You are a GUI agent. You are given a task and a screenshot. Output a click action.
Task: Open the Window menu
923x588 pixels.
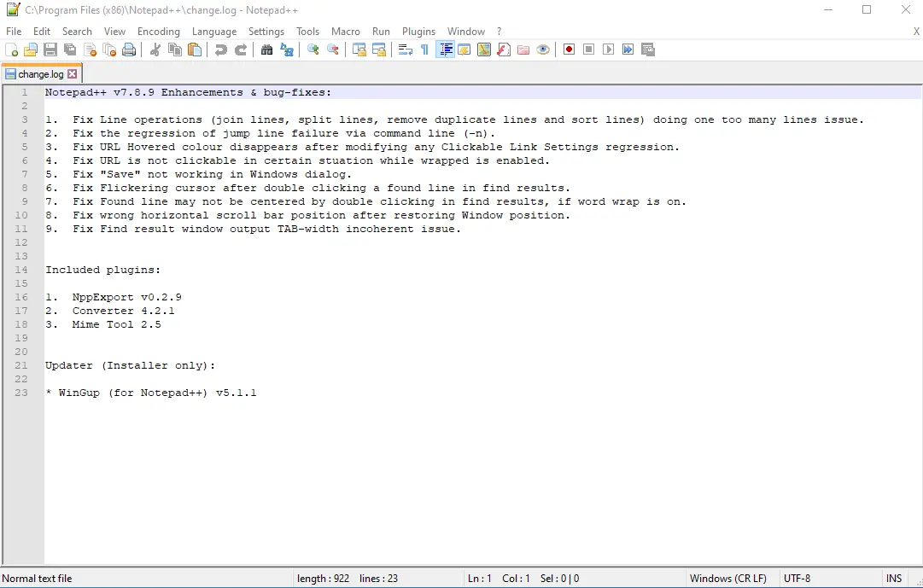click(466, 32)
